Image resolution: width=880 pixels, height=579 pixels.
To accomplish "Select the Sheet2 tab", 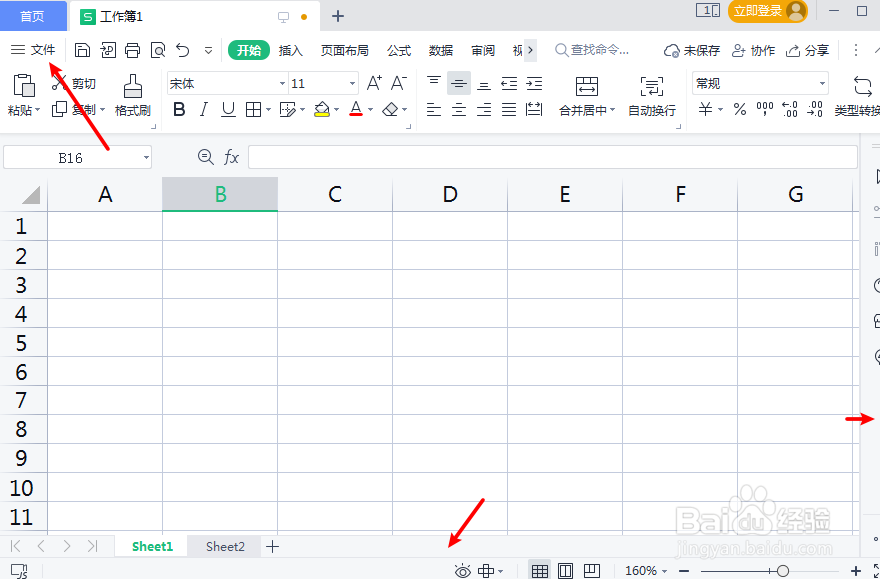I will coord(225,546).
